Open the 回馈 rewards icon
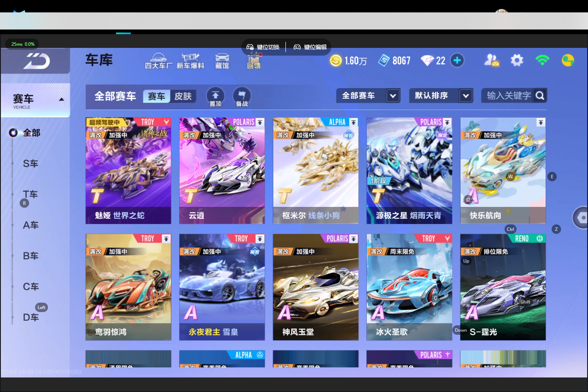This screenshot has height=392, width=588. [254, 61]
